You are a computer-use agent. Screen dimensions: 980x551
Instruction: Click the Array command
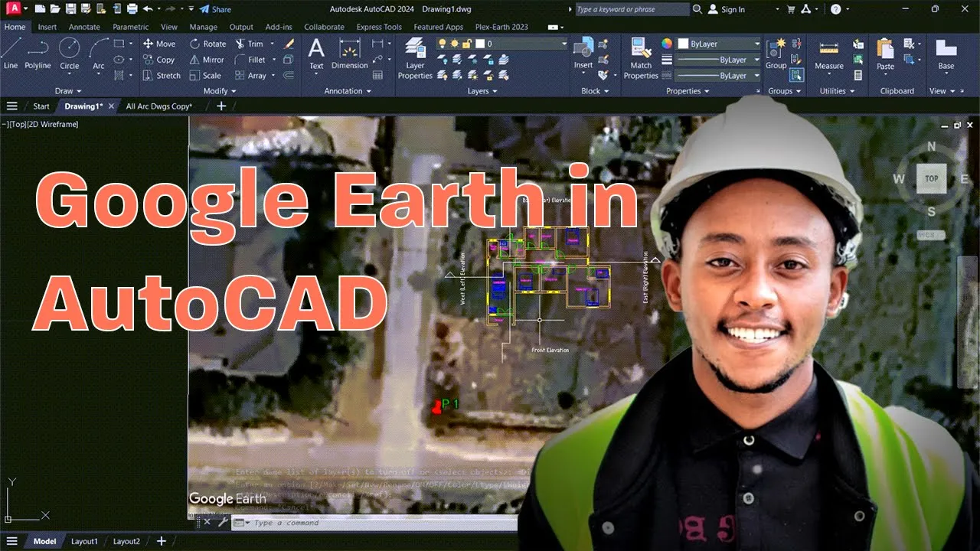click(250, 76)
